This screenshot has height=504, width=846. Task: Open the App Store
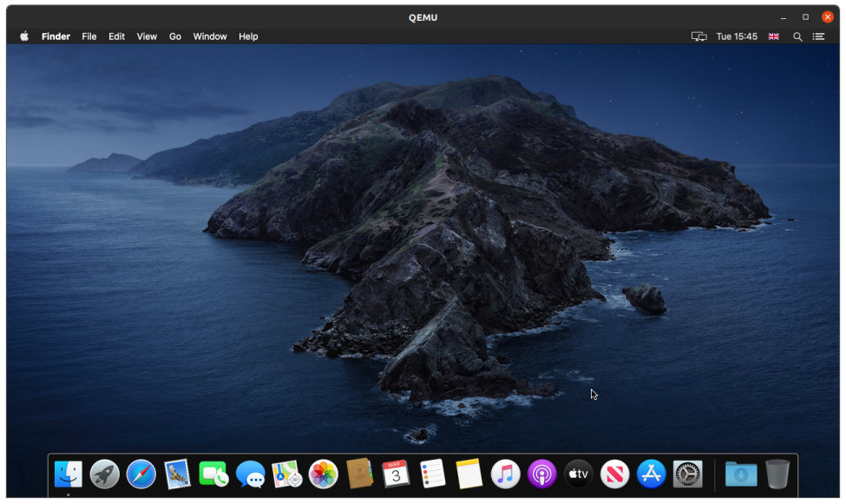[x=651, y=474]
